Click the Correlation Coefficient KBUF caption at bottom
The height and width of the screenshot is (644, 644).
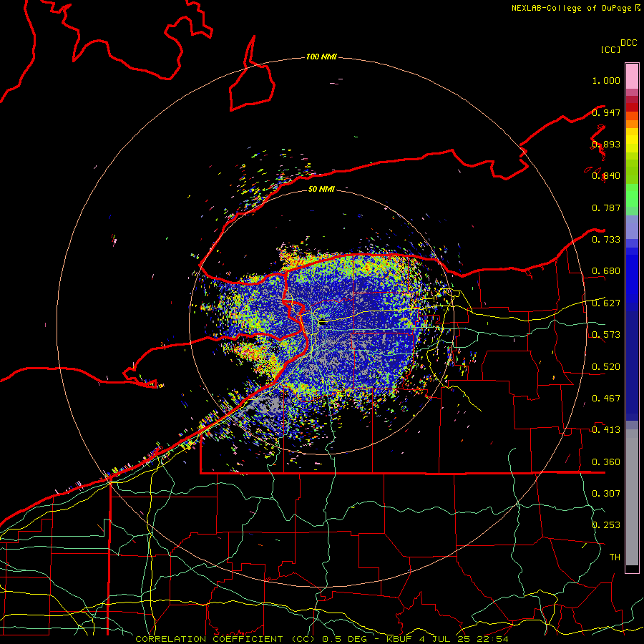point(322,639)
